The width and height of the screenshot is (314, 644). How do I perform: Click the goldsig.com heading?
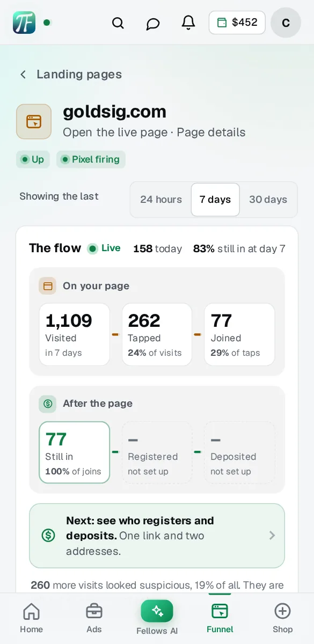[115, 112]
